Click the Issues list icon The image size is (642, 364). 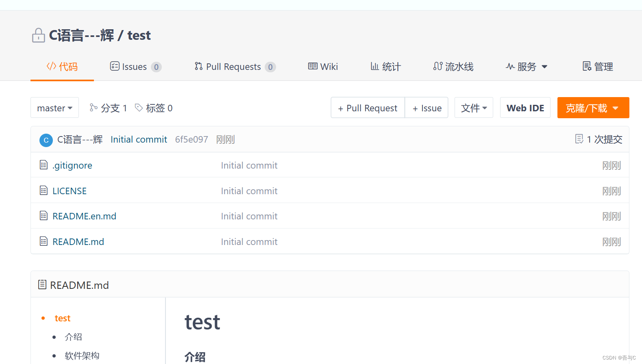coord(115,66)
